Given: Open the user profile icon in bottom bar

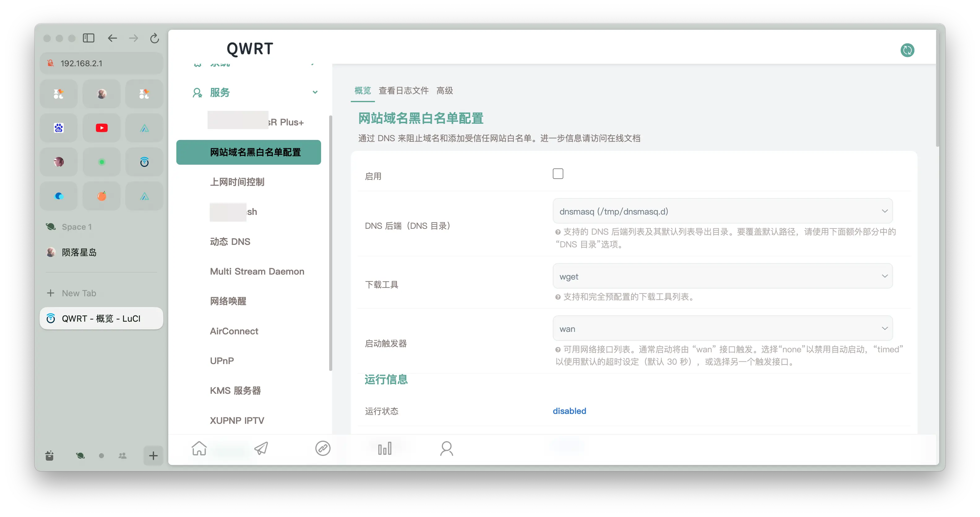Looking at the screenshot, I should [447, 449].
